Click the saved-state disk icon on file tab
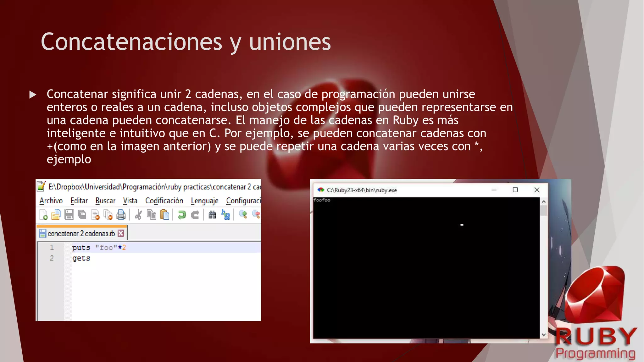This screenshot has height=362, width=644. (x=42, y=233)
